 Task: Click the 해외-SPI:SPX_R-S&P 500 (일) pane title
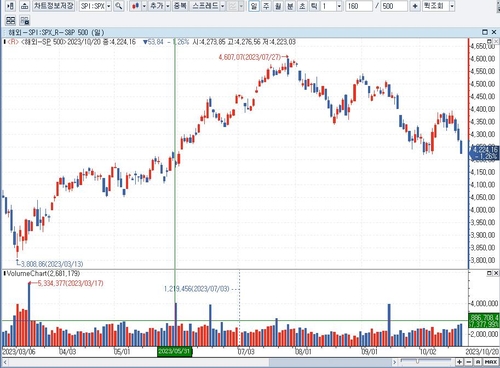pyautogui.click(x=56, y=32)
